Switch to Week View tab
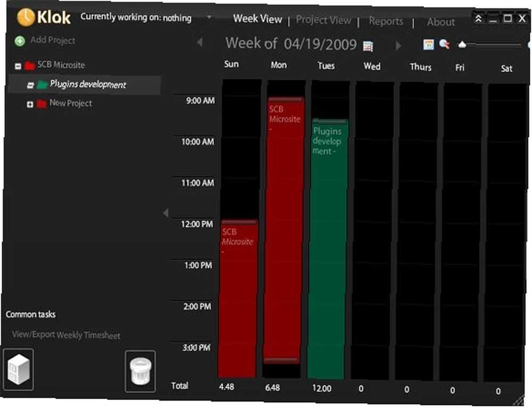The height and width of the screenshot is (408, 532). coord(257,19)
